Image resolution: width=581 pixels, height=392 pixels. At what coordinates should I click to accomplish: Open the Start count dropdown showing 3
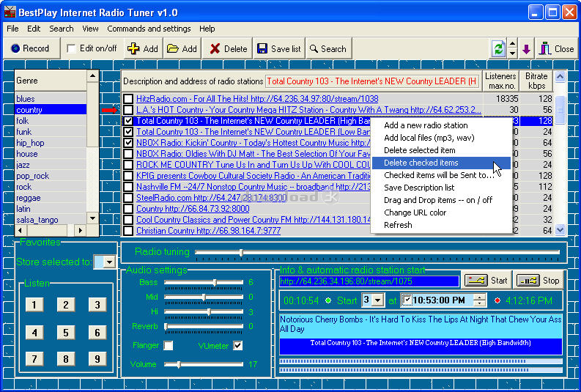(x=378, y=300)
